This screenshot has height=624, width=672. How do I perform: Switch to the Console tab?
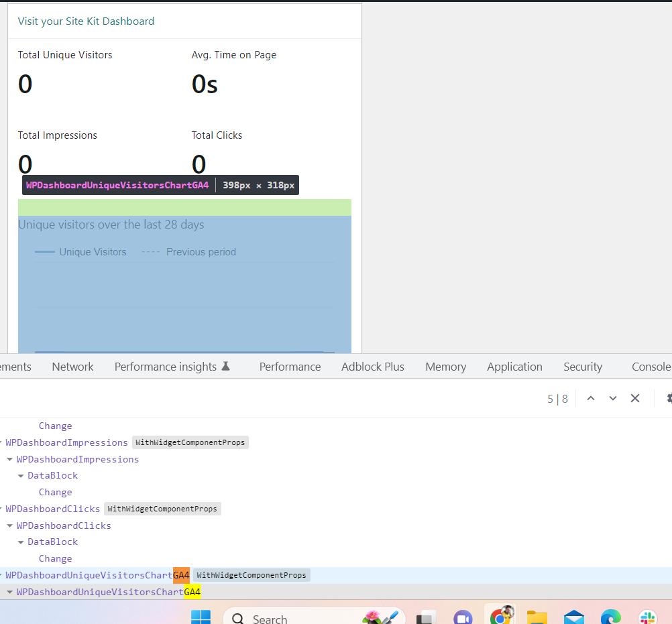click(650, 366)
